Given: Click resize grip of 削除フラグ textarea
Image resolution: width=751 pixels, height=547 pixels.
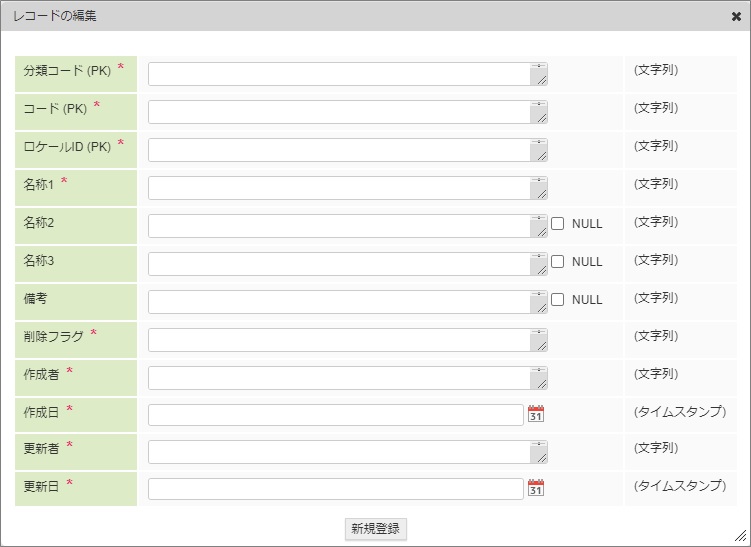Looking at the screenshot, I should pos(540,346).
